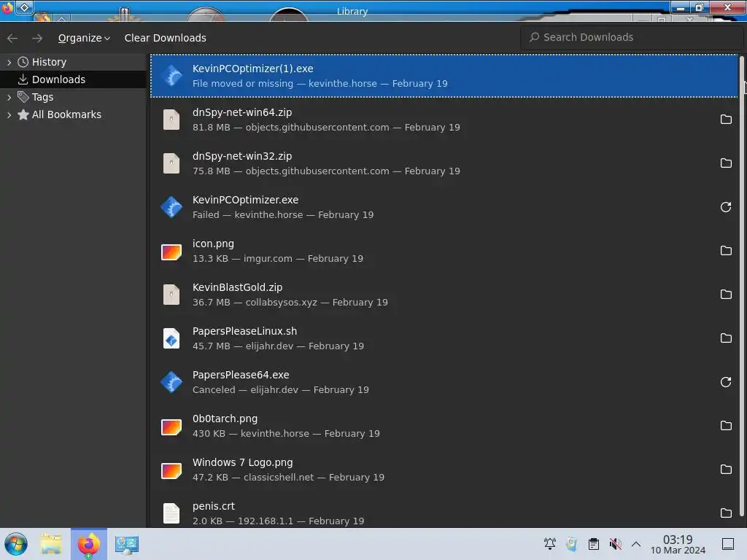Select the PapersPlease64.exe file name

click(x=241, y=376)
